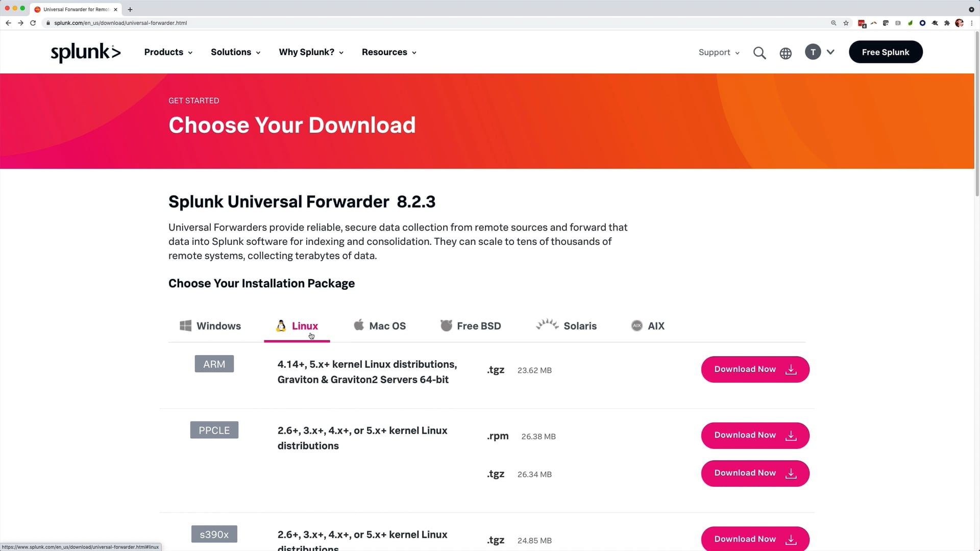
Task: Click the user avatar T icon
Action: coord(813,52)
